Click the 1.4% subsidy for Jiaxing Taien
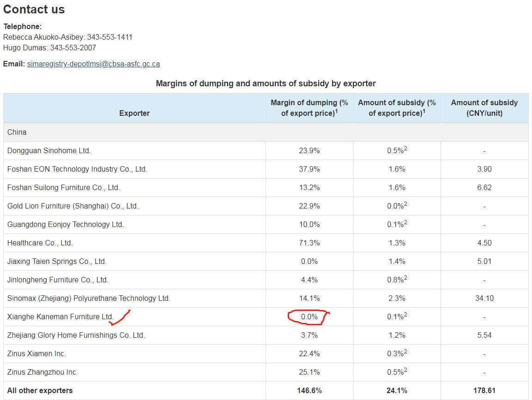The width and height of the screenshot is (532, 400). tap(397, 261)
